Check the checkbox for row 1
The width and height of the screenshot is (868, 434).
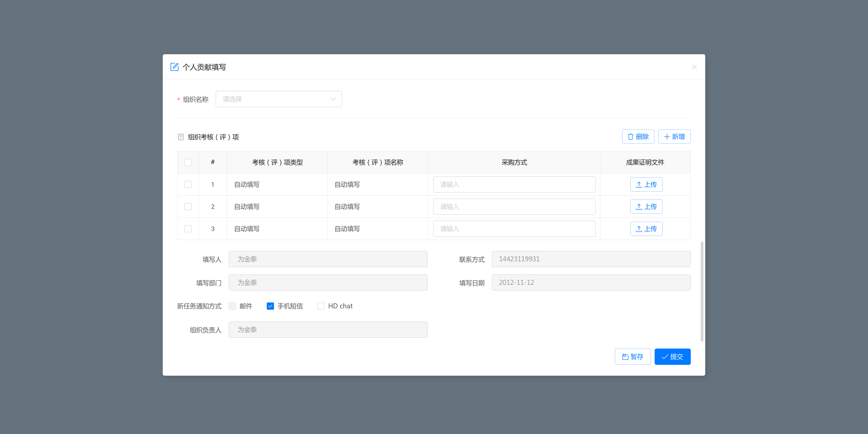pyautogui.click(x=188, y=184)
